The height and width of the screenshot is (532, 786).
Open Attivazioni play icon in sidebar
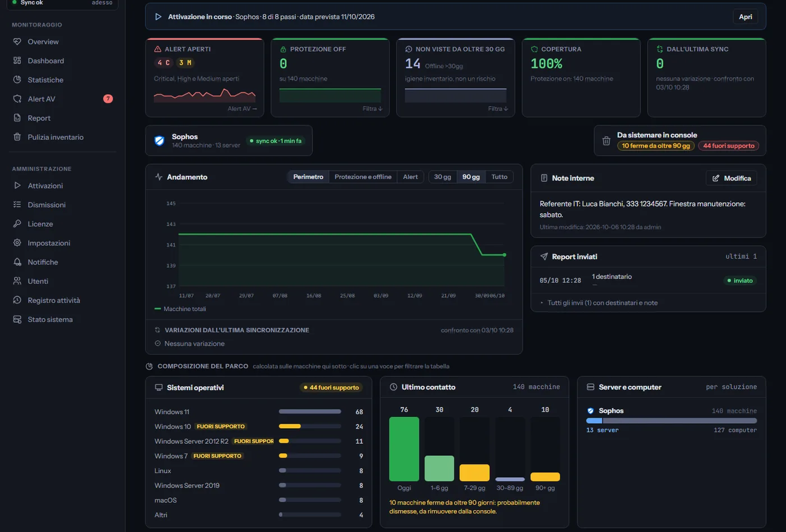[x=17, y=186]
